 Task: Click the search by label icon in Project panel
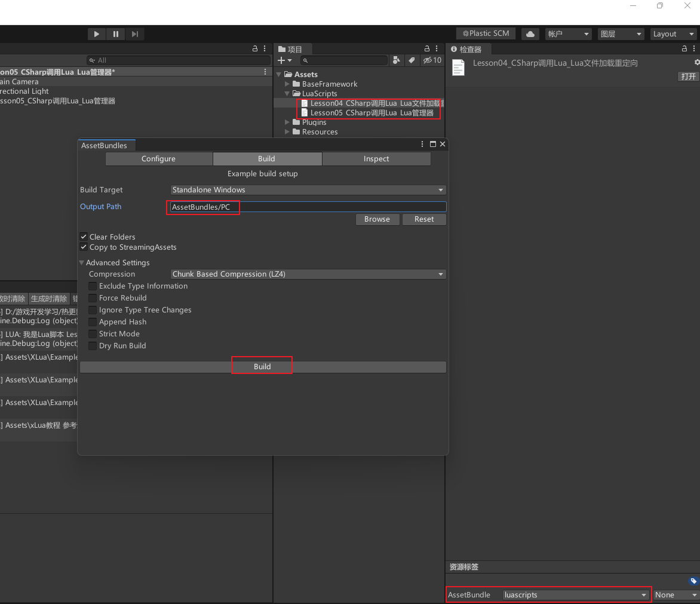coord(412,60)
